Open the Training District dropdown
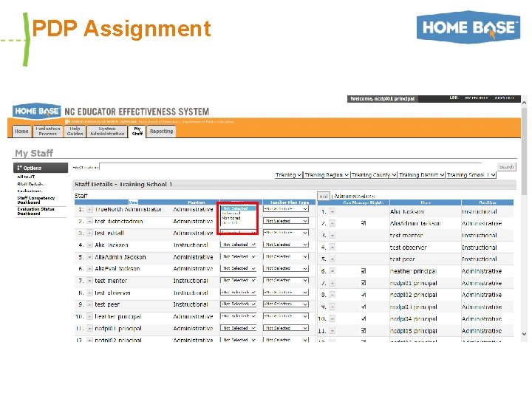This screenshot has width=532, height=399. pos(422,174)
